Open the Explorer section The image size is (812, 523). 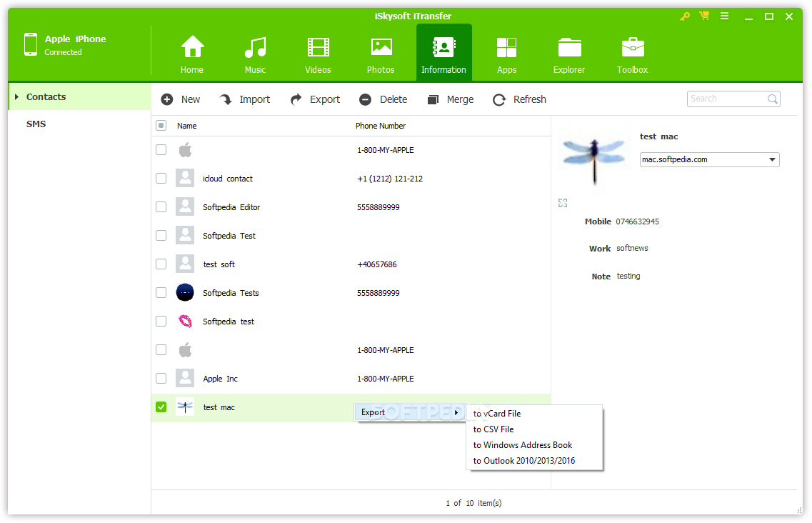569,54
